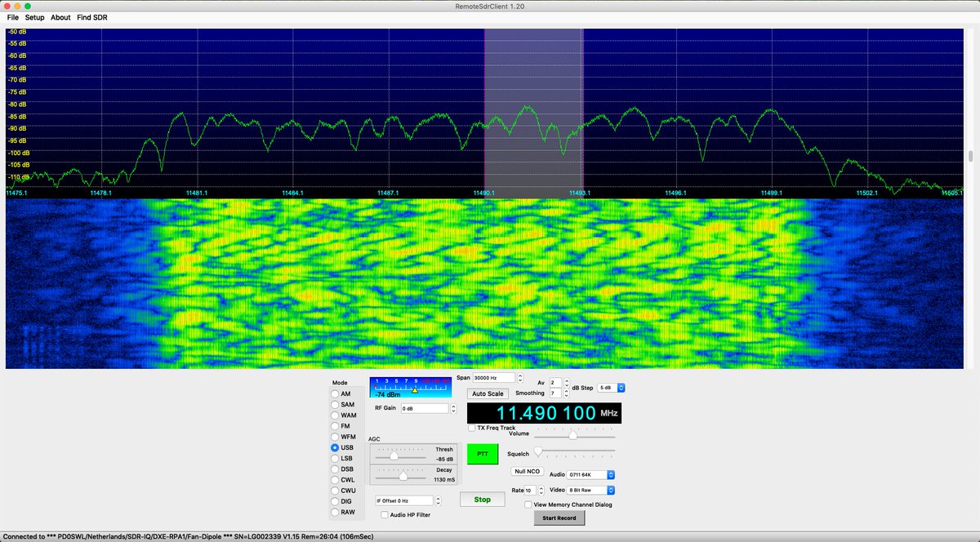
Task: Check View Memory Channel Dialog
Action: point(528,504)
